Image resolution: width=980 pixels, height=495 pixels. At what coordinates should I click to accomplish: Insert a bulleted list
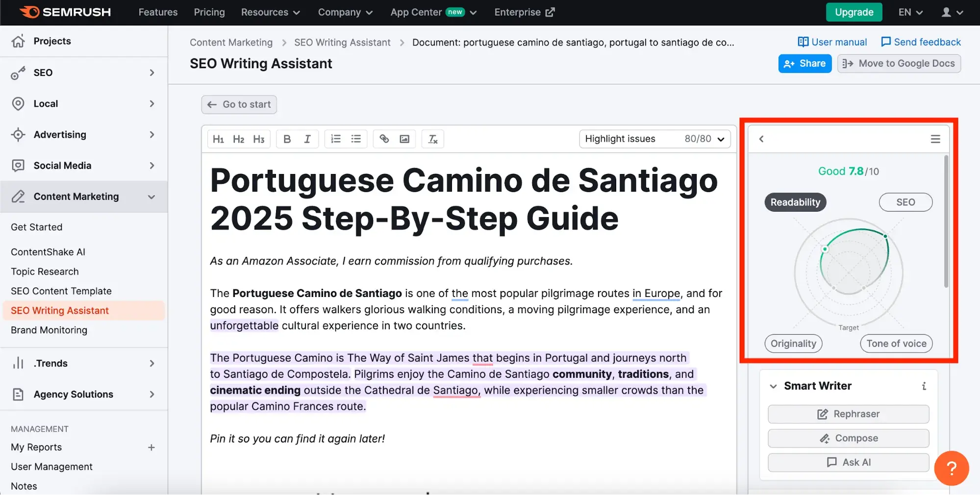pos(356,139)
